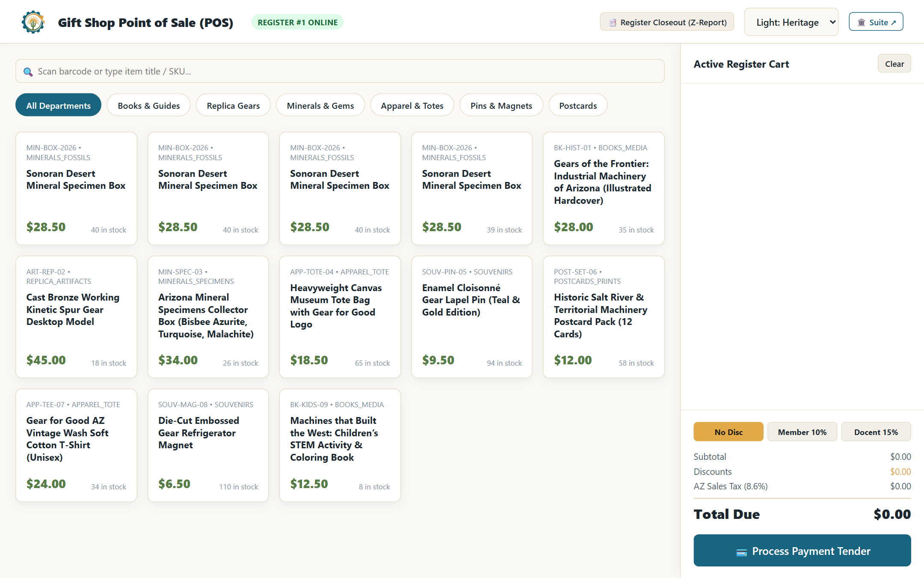Click the 26 in stock label
This screenshot has width=924, height=578.
(x=240, y=363)
